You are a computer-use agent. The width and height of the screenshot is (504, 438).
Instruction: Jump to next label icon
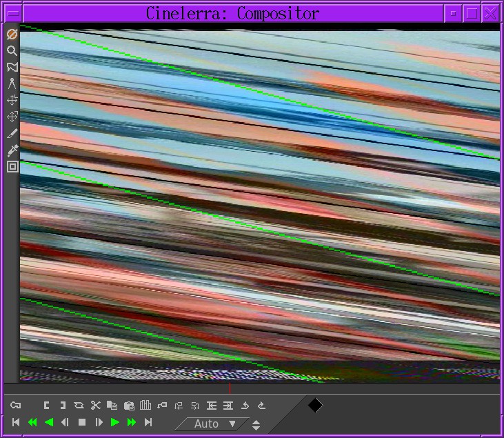(195, 406)
